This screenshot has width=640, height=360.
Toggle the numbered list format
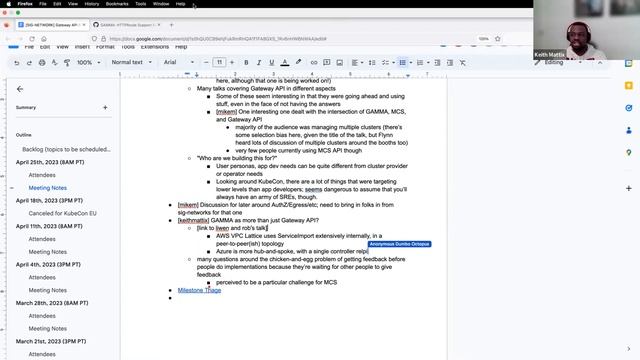420,62
